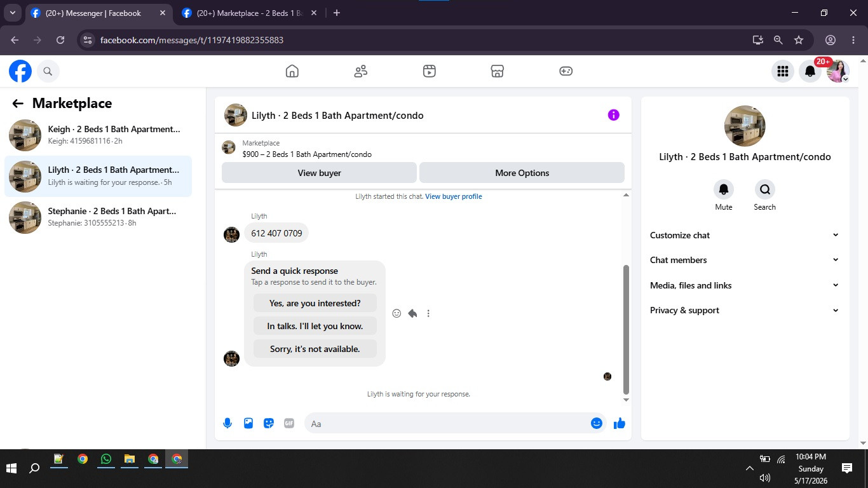This screenshot has width=868, height=488.
Task: Select the Lilyth chat in the list
Action: 98,176
